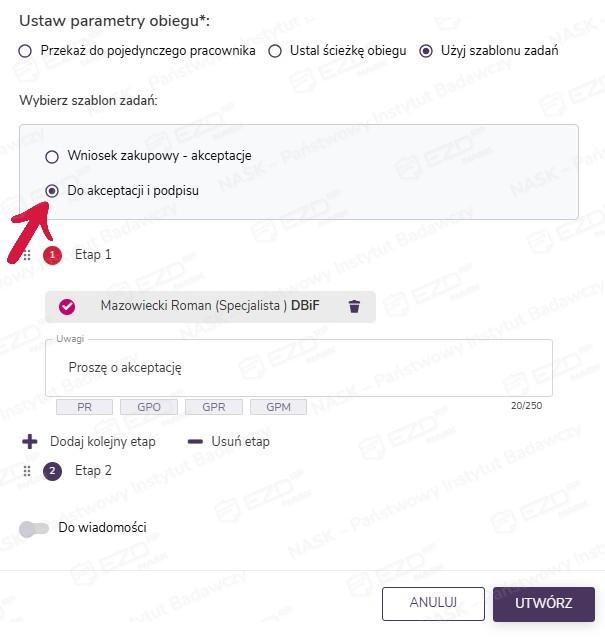Click the dark stage 2 number badge
The width and height of the screenshot is (605, 639).
pyautogui.click(x=53, y=470)
